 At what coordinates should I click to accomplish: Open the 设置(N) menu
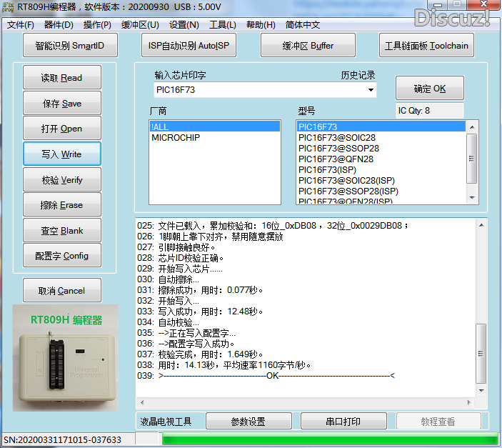[x=184, y=25]
